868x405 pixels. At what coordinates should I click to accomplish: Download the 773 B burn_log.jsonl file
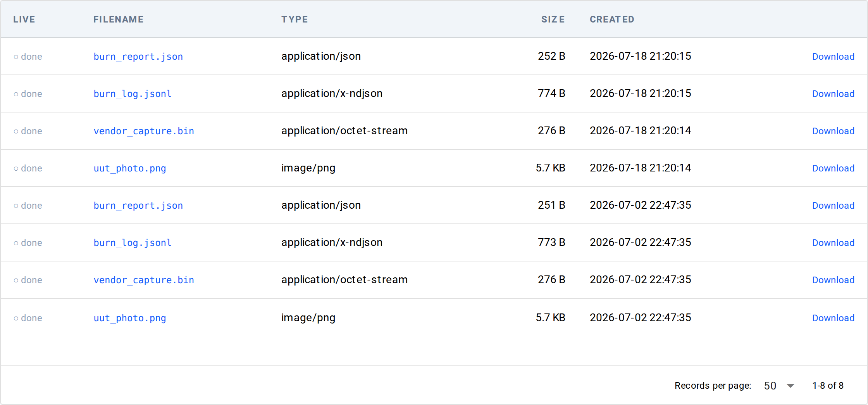(x=833, y=243)
